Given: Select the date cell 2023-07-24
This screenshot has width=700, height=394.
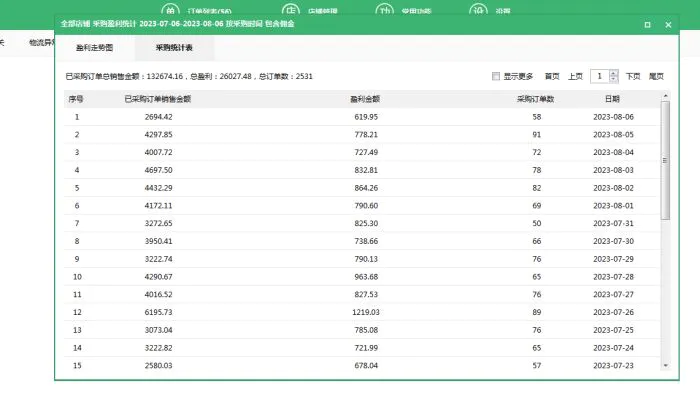Looking at the screenshot, I should point(613,348).
